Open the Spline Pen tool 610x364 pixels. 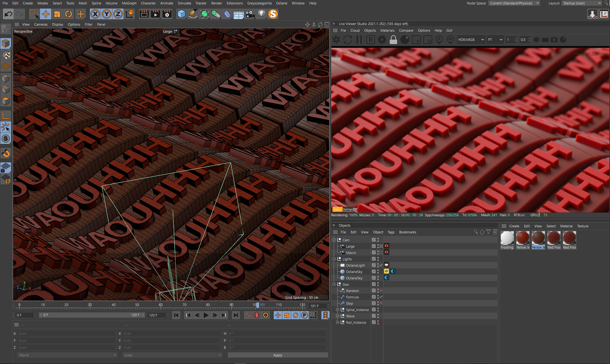pos(193,14)
